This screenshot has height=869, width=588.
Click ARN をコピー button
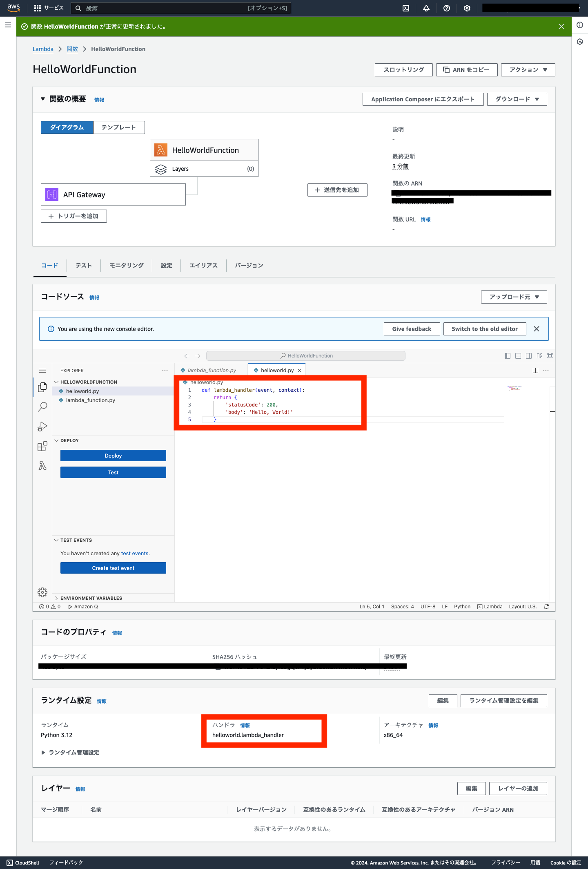467,70
